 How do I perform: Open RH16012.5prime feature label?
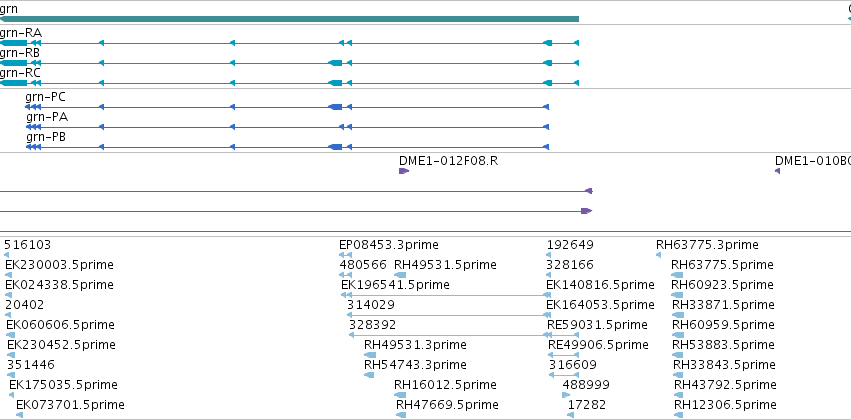click(x=446, y=385)
